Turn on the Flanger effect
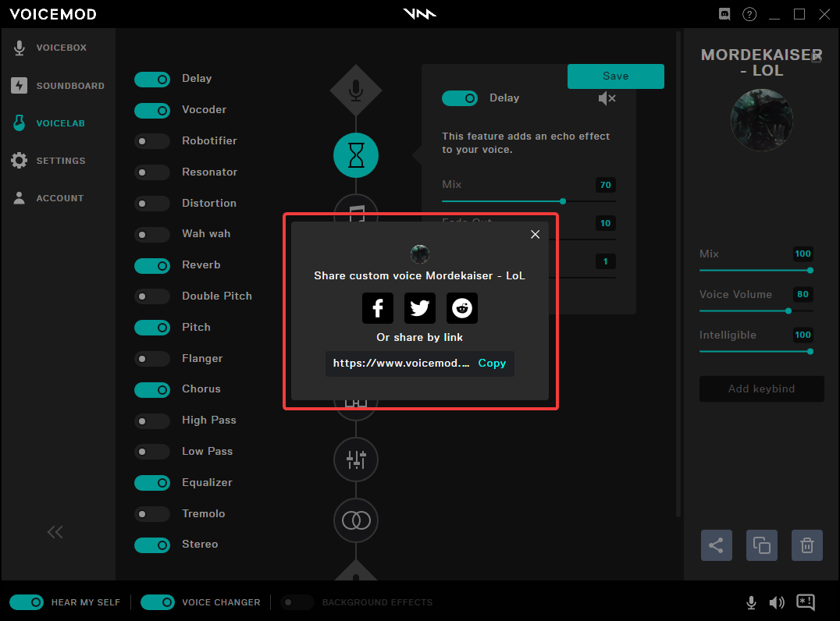Viewport: 840px width, 621px height. click(x=152, y=359)
